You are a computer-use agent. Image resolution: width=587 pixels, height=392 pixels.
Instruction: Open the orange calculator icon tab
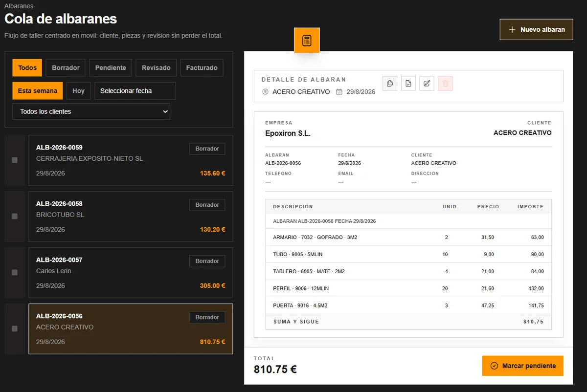point(307,41)
